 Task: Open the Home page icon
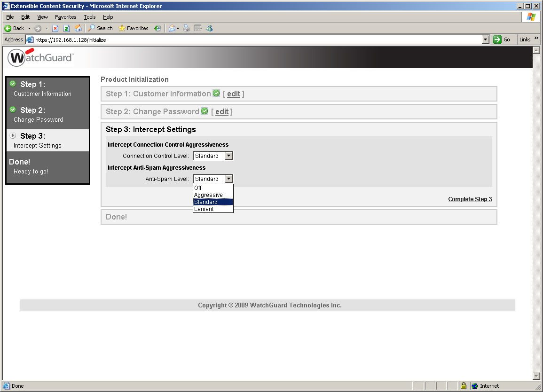click(x=78, y=28)
